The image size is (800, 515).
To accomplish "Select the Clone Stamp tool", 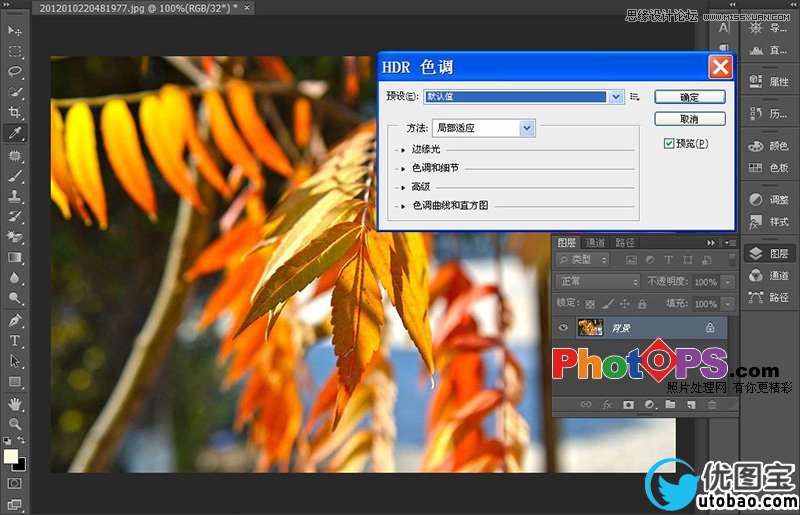I will 15,196.
